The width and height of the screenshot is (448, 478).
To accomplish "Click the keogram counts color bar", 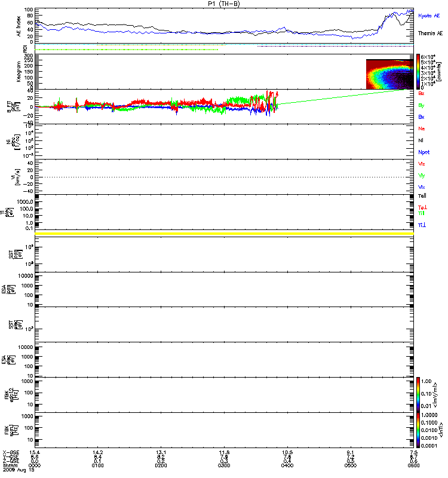I will tap(418, 72).
